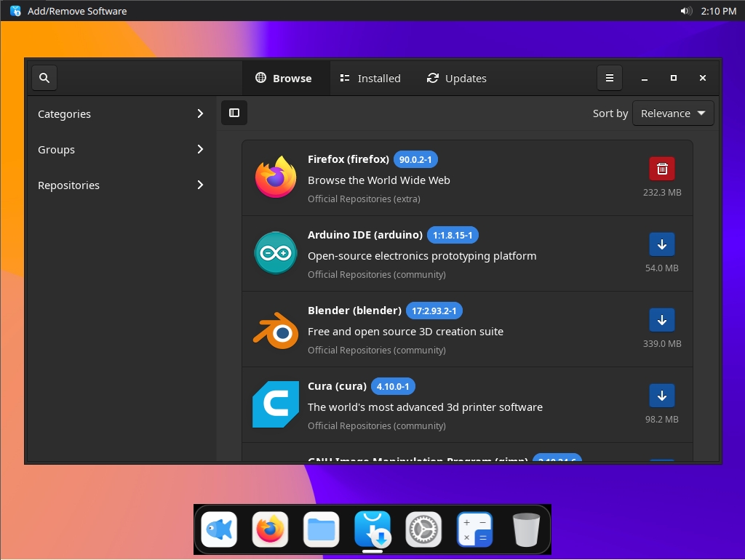Click 'Free and open source 3D creation suite'
Screen dimensions: 745x560
tap(405, 332)
